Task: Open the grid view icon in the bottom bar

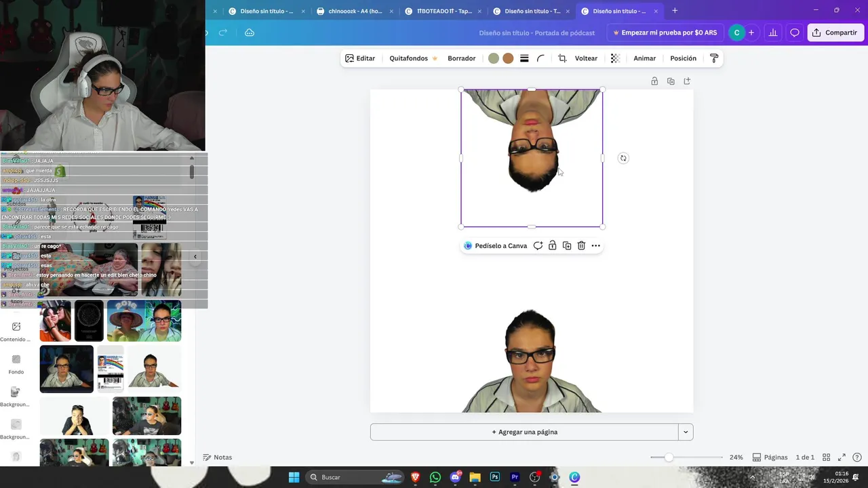Action: point(826,457)
